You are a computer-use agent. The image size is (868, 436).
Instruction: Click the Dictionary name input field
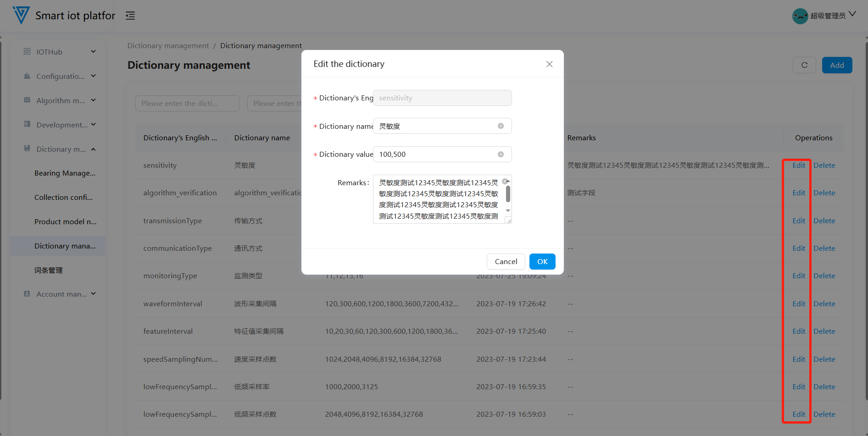442,126
